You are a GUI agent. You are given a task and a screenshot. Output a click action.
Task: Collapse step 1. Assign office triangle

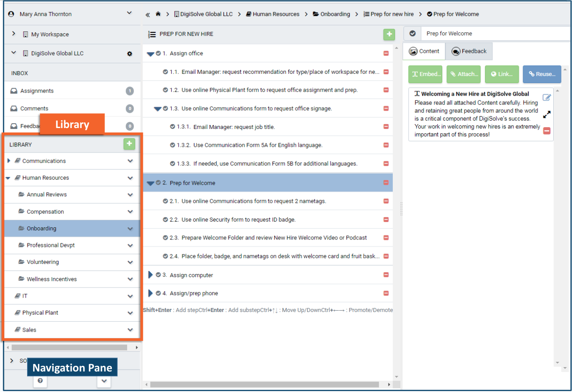(150, 54)
